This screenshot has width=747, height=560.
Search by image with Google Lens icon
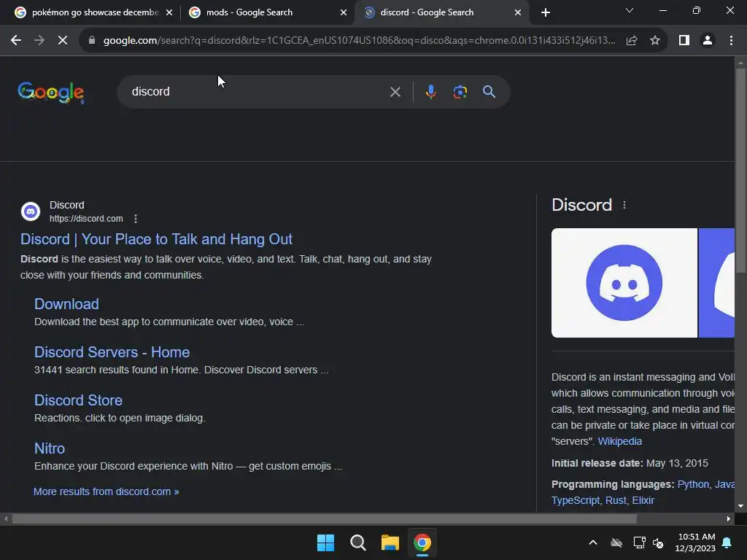click(x=460, y=91)
